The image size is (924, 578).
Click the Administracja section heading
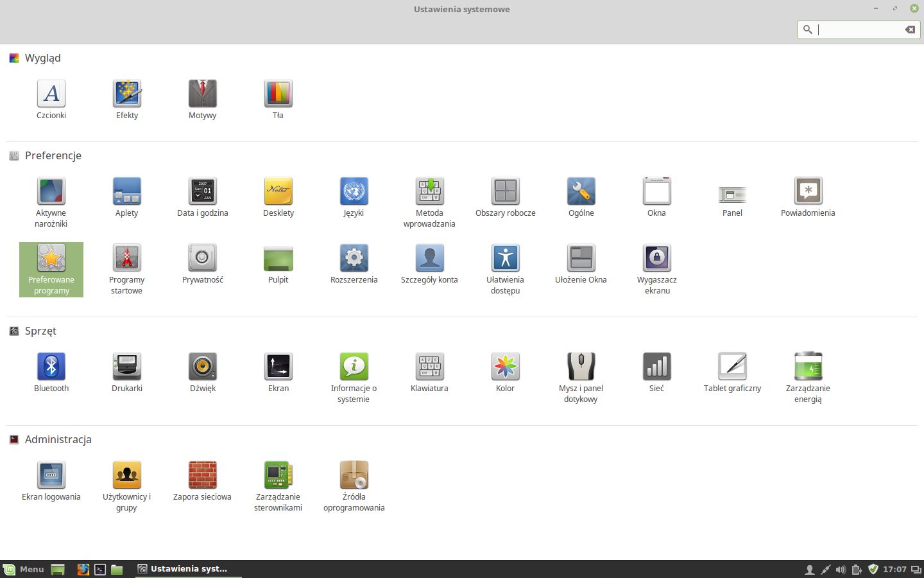[58, 439]
